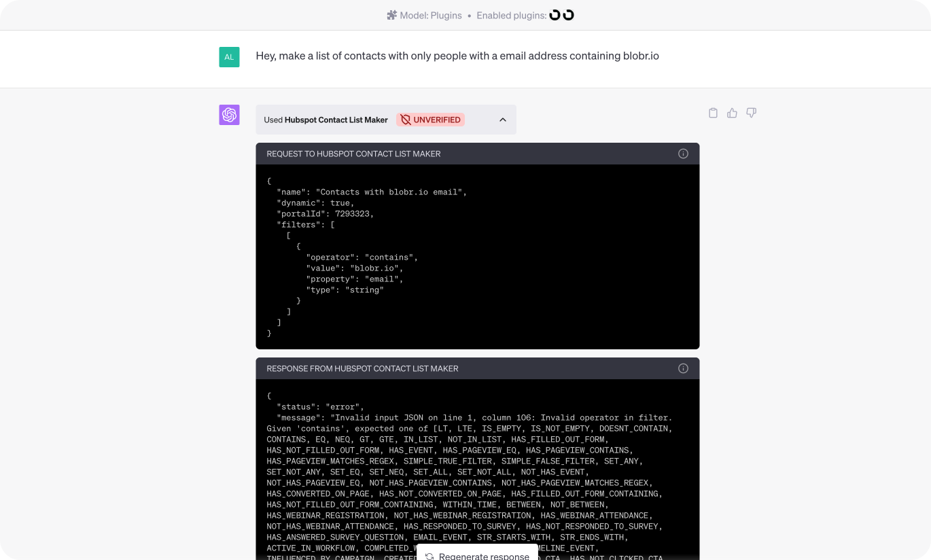Click the "operator": "contains" line
The width and height of the screenshot is (931, 560).
tap(362, 257)
